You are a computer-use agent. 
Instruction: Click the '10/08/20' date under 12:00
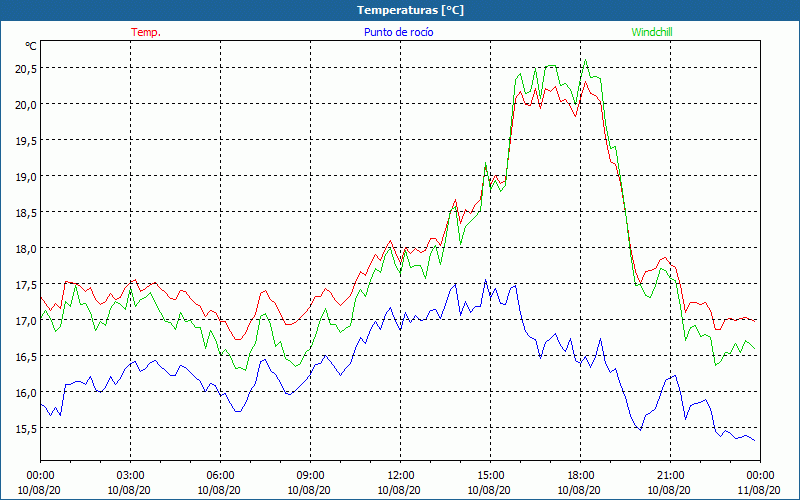pyautogui.click(x=399, y=490)
